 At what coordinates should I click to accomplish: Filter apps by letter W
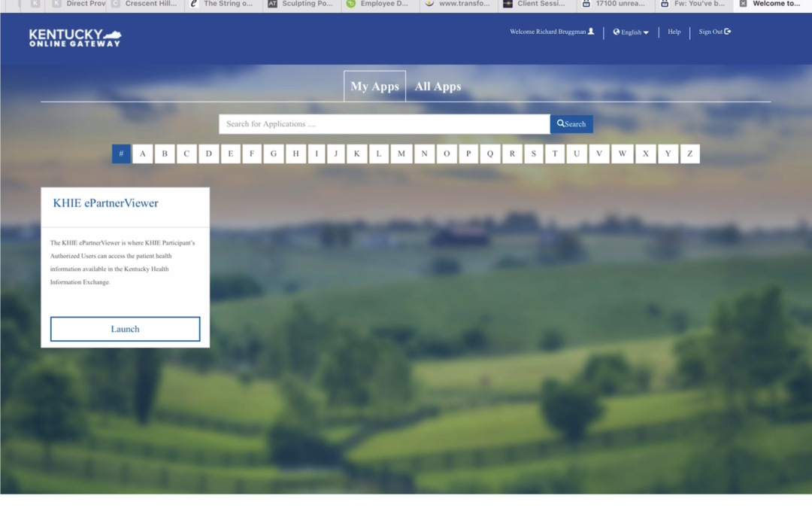point(623,154)
